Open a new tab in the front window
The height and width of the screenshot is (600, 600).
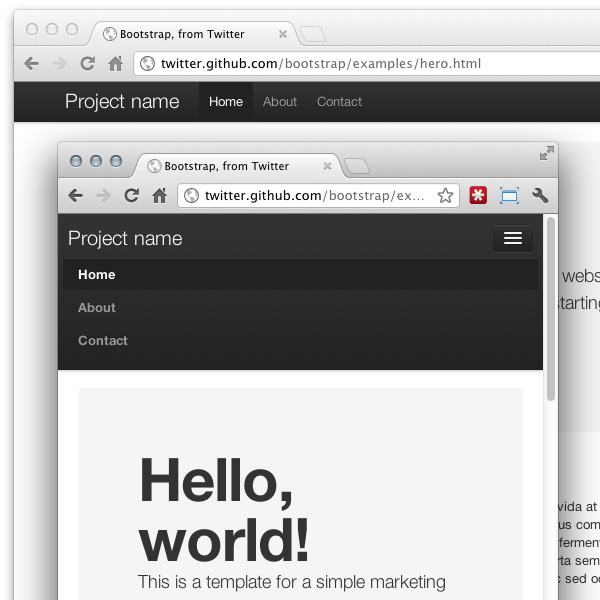[357, 166]
